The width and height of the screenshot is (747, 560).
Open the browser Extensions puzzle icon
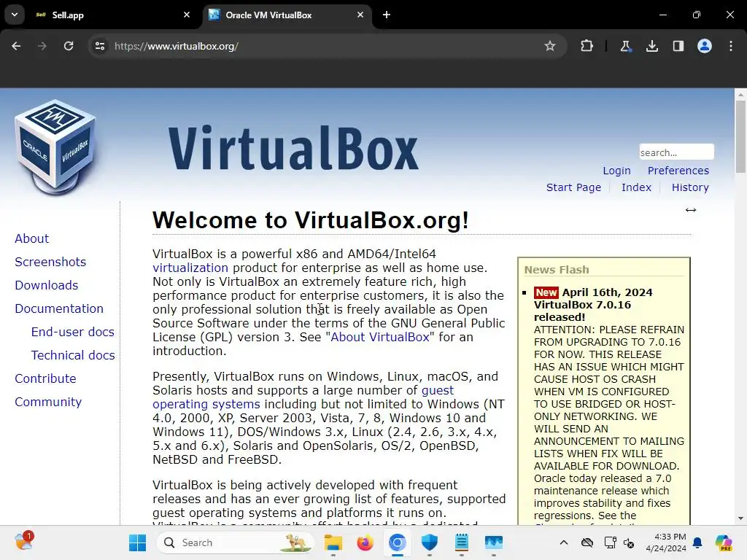click(x=587, y=46)
